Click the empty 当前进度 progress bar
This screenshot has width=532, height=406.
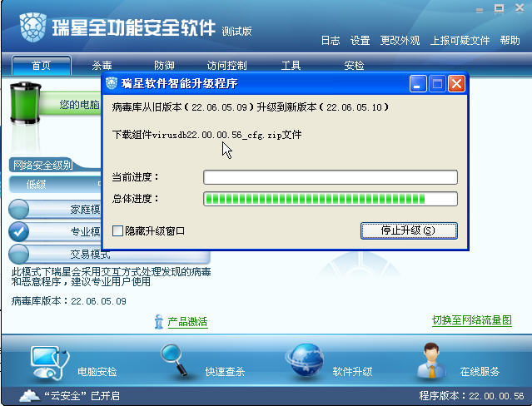331,177
